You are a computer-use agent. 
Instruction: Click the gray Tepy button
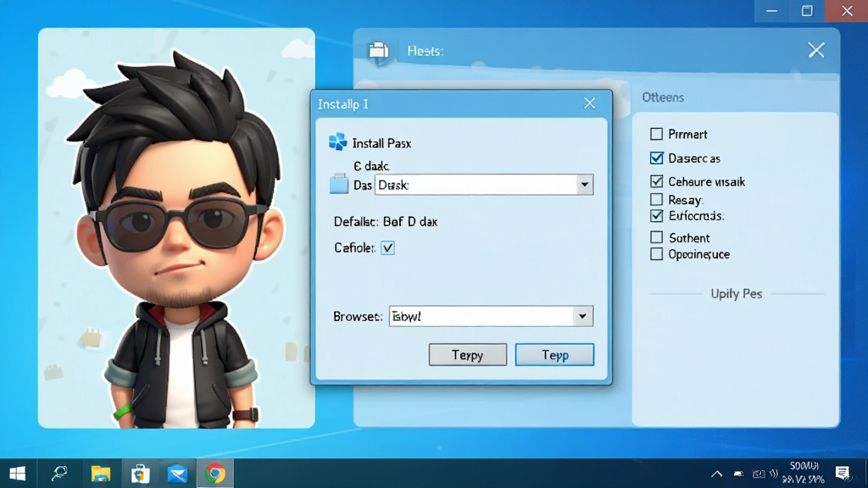tap(468, 355)
